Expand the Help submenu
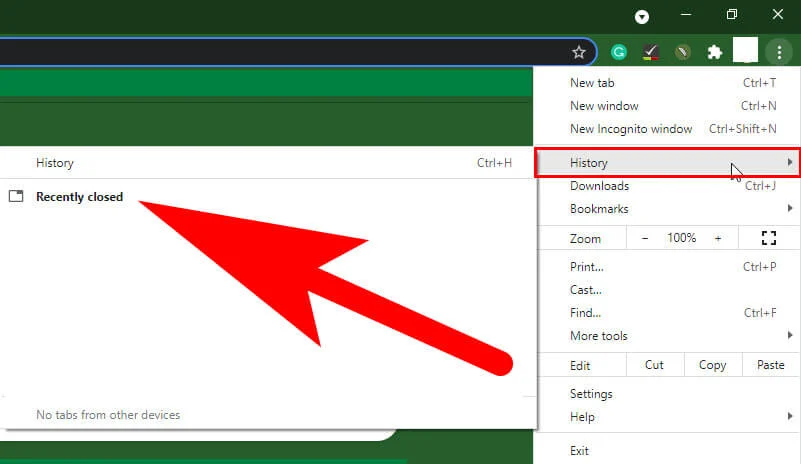Image resolution: width=801 pixels, height=464 pixels. click(x=667, y=417)
